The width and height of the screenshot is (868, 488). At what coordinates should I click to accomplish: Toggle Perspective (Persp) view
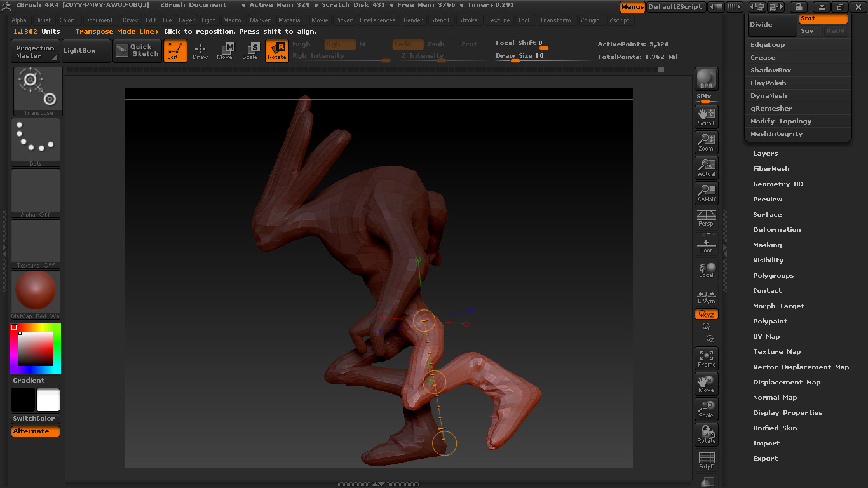coord(706,218)
